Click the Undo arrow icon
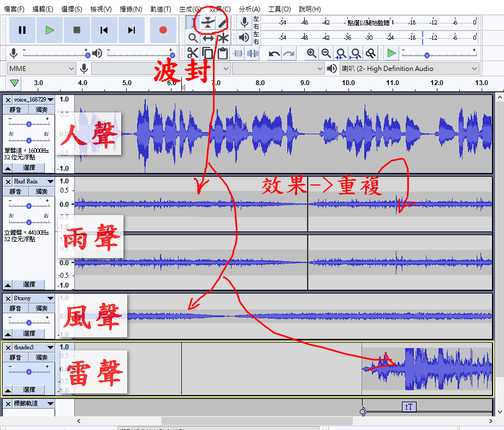The height and width of the screenshot is (430, 504). [x=274, y=53]
